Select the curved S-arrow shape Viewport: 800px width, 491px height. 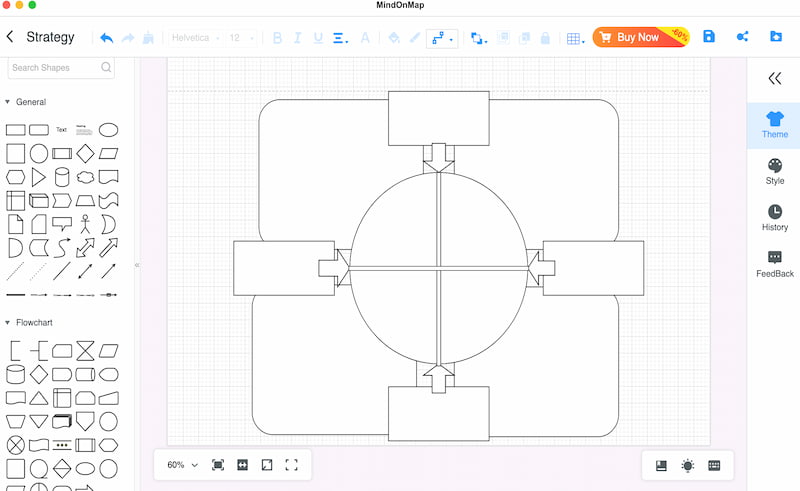tap(62, 248)
